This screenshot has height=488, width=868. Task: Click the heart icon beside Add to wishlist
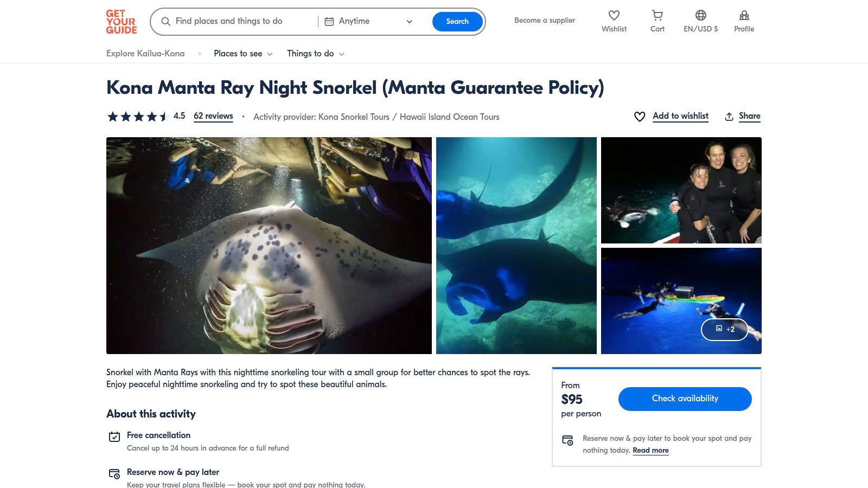[640, 117]
